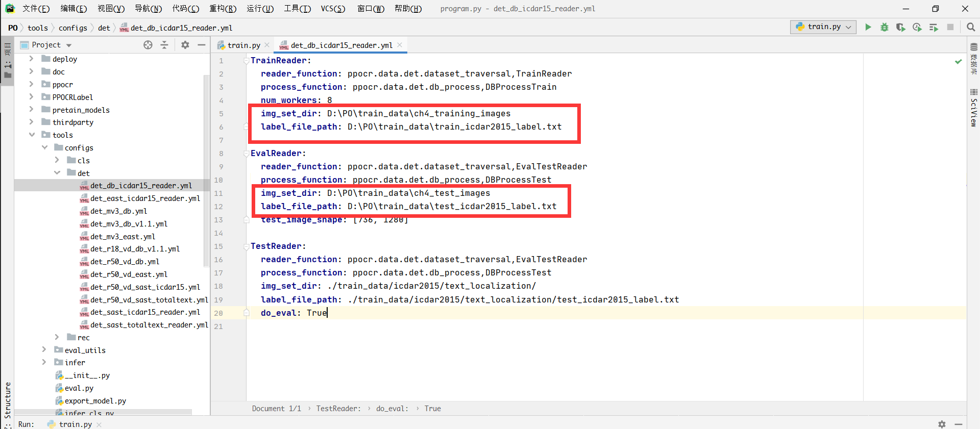Hide the Project panel with minus icon
Viewport: 980px width, 429px height.
click(202, 45)
